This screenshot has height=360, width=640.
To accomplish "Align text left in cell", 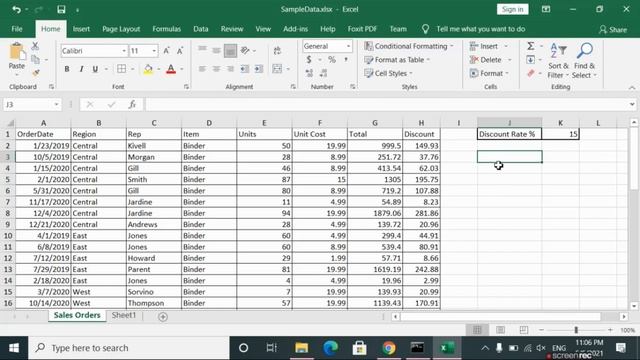I will 202,69.
